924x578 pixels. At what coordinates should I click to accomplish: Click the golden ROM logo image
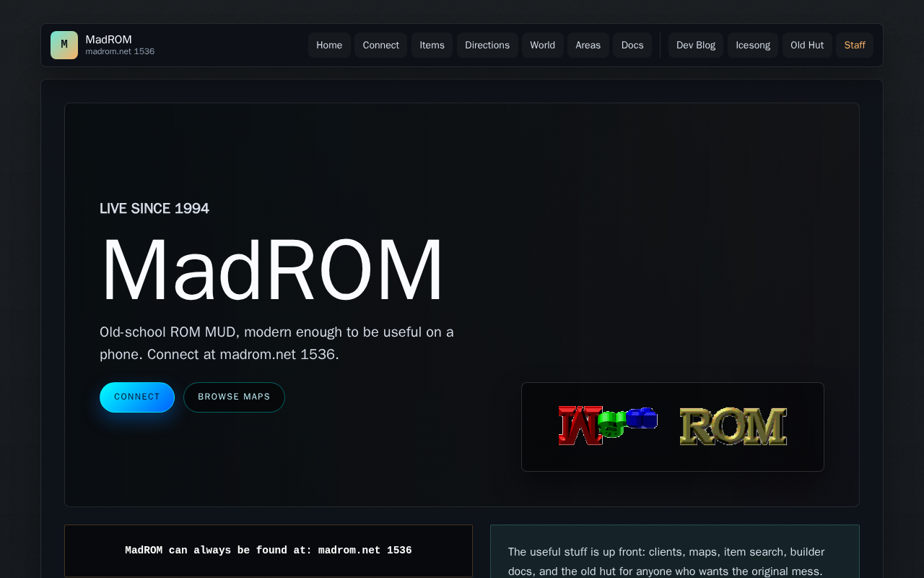click(x=733, y=426)
